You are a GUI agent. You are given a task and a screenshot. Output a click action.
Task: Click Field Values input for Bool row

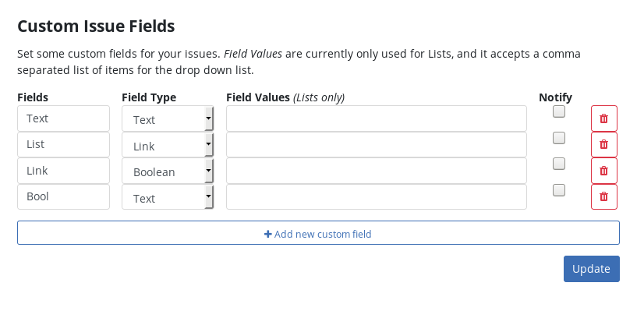tap(377, 196)
